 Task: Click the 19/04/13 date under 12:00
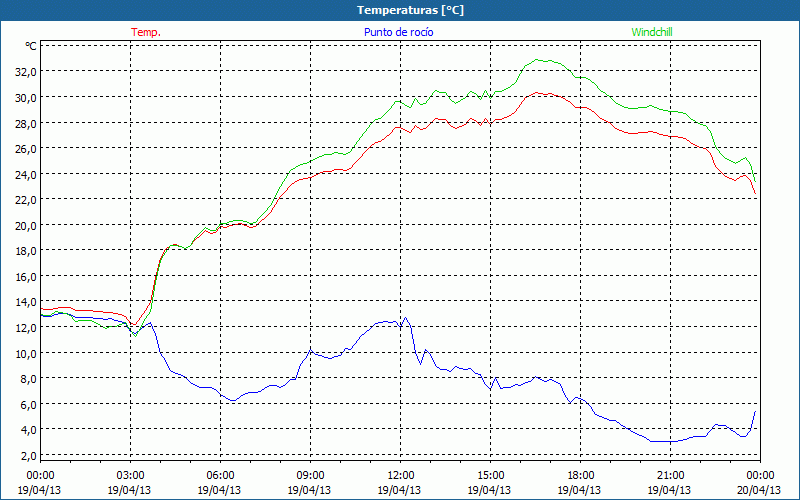399,490
